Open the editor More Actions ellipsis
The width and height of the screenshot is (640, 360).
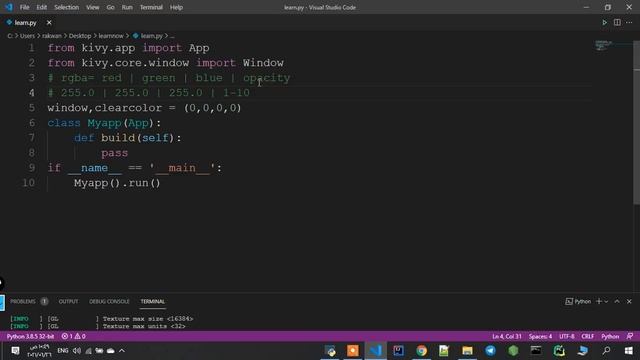click(629, 23)
